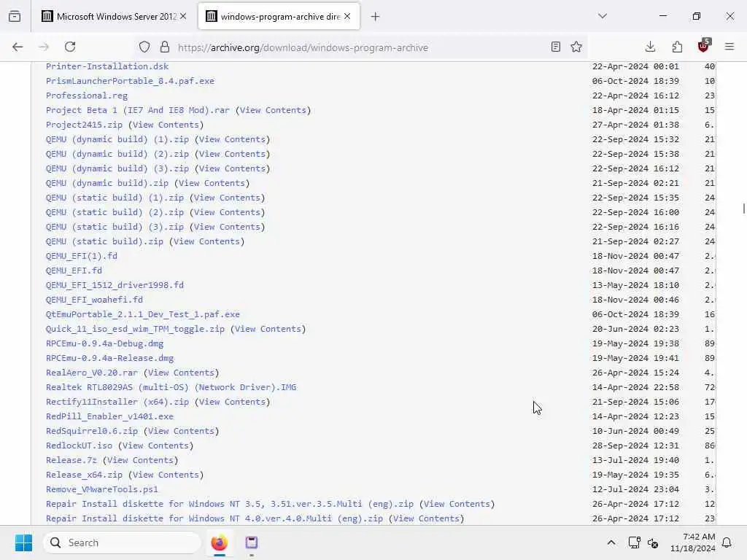Open Firefox application menu
The image size is (747, 560).
pos(729,47)
